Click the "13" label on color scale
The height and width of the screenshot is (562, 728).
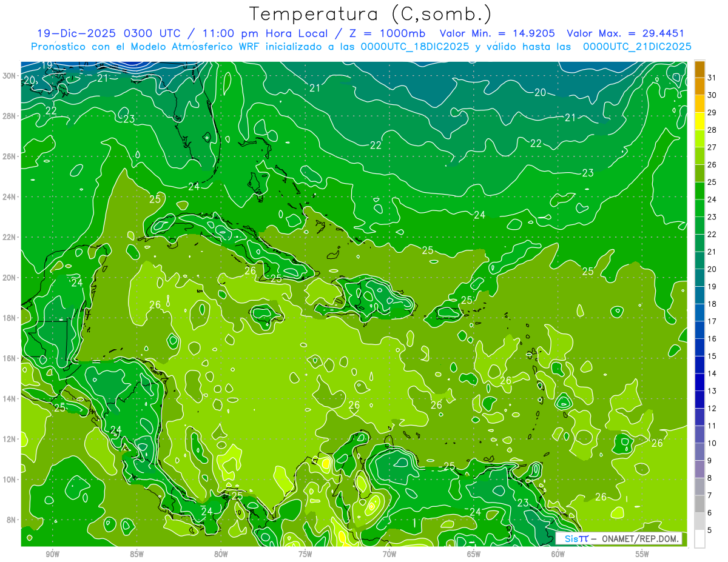point(712,391)
